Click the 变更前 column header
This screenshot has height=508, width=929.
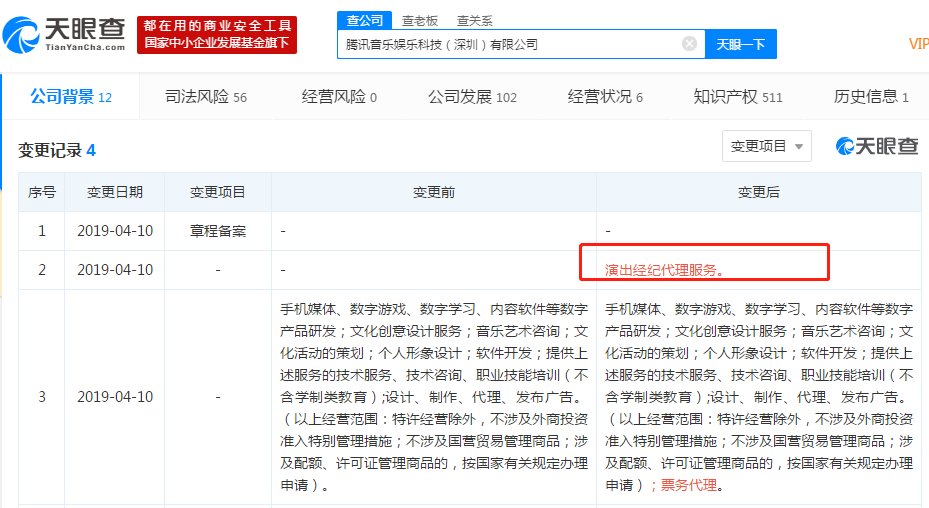point(434,192)
